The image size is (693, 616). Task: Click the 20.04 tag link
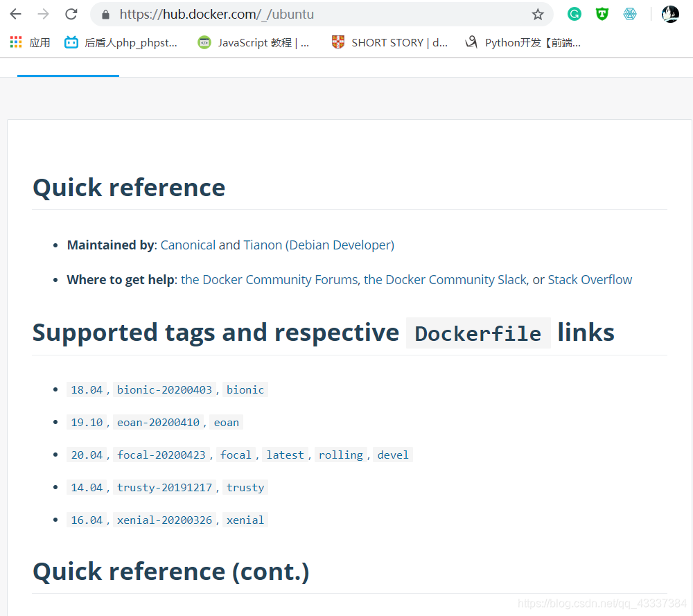87,455
